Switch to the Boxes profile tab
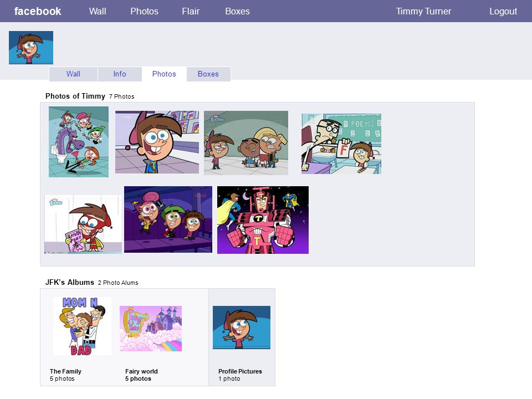Image resolution: width=532 pixels, height=399 pixels. [x=208, y=74]
